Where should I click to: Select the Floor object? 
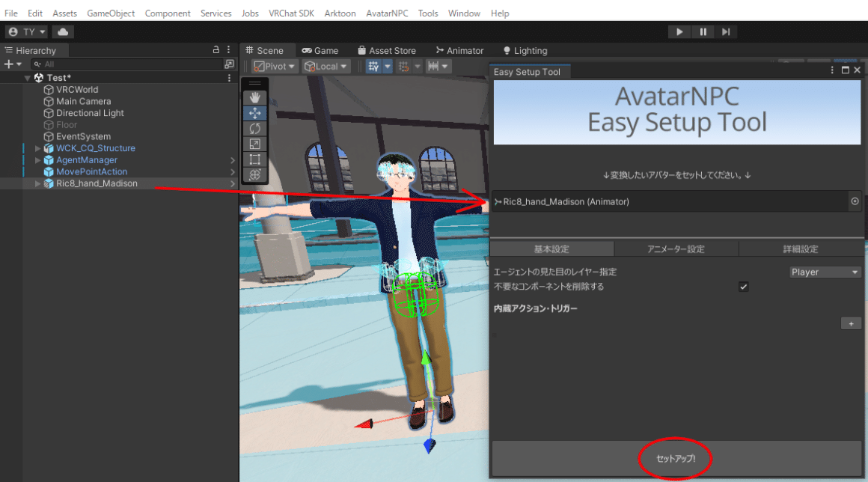(x=67, y=125)
